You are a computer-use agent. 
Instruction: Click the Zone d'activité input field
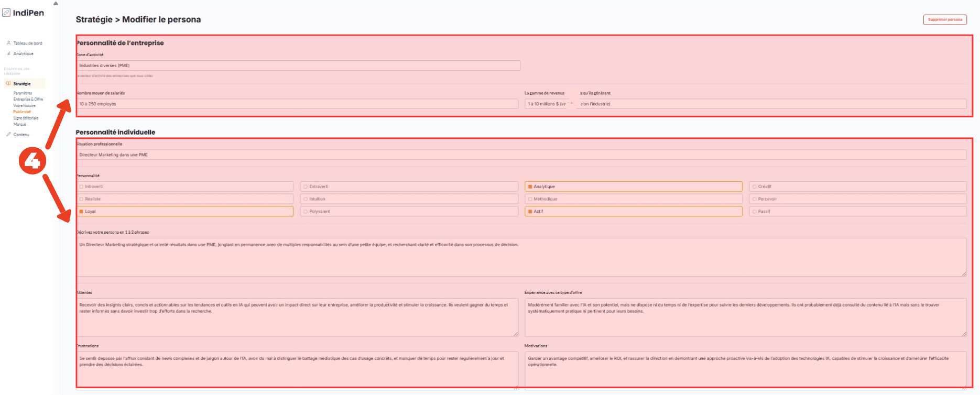(x=298, y=65)
